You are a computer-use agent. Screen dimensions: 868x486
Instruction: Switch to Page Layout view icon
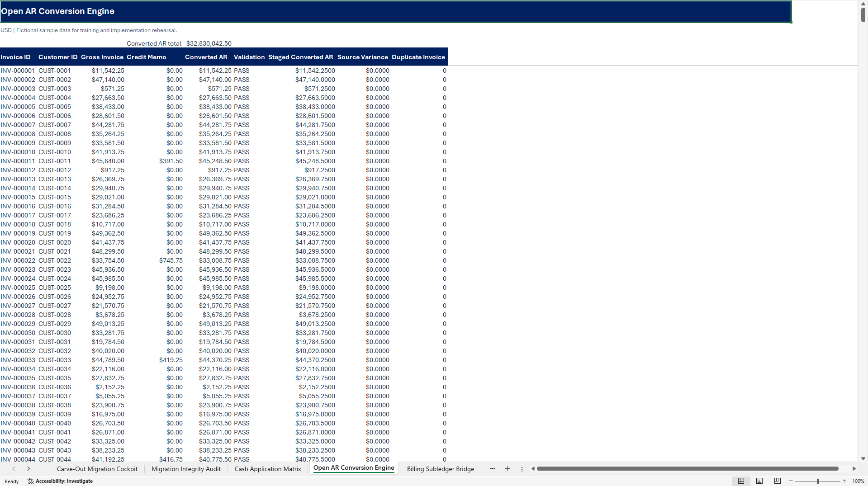(759, 481)
